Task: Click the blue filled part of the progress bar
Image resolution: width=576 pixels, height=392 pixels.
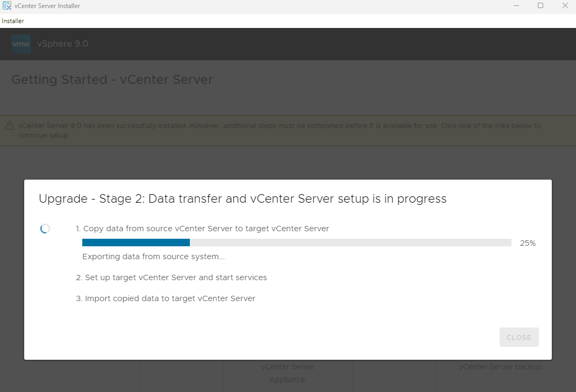Action: pyautogui.click(x=136, y=243)
